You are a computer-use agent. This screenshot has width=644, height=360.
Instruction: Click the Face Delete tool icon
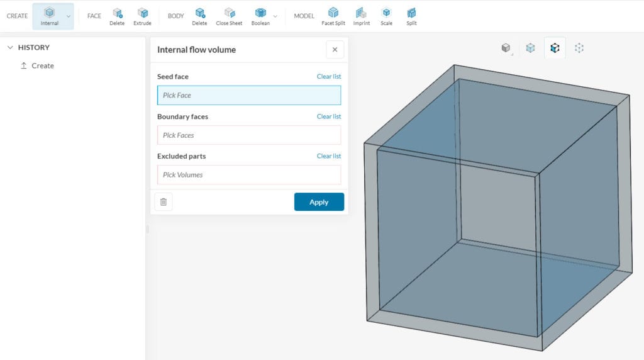(117, 16)
